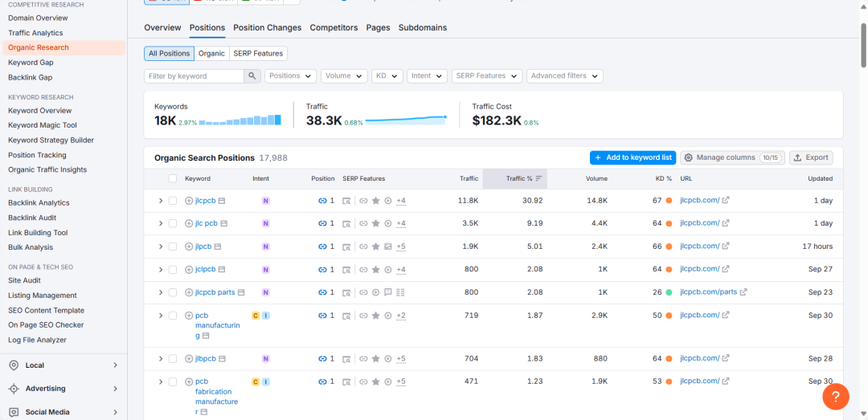This screenshot has height=420, width=868.
Task: Check the box for jlpcb row
Action: (173, 247)
